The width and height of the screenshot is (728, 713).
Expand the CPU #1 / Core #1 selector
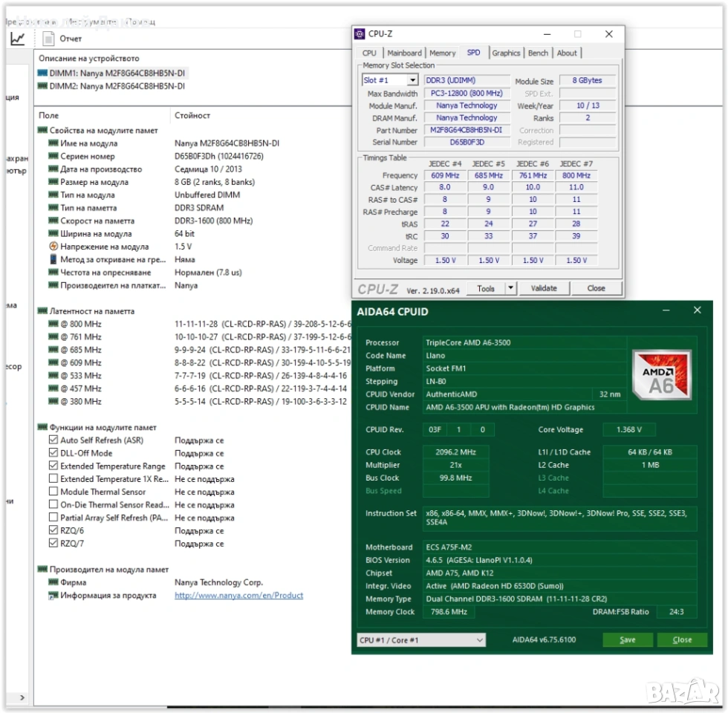[x=479, y=639]
